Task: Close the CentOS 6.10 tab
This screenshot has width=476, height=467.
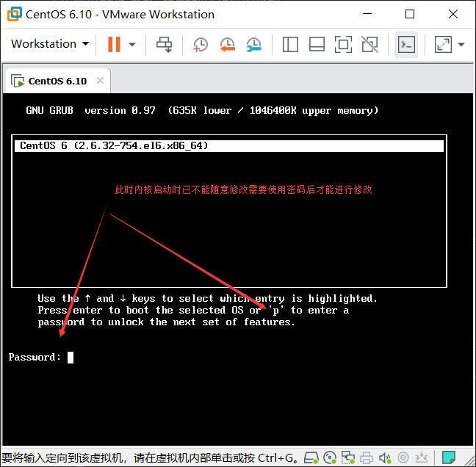Action: click(100, 81)
